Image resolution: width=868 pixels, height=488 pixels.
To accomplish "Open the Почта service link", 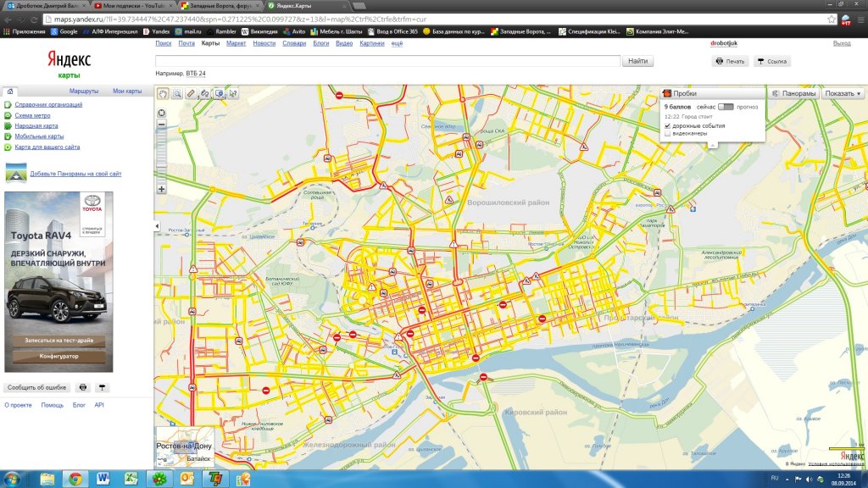I will (x=186, y=43).
